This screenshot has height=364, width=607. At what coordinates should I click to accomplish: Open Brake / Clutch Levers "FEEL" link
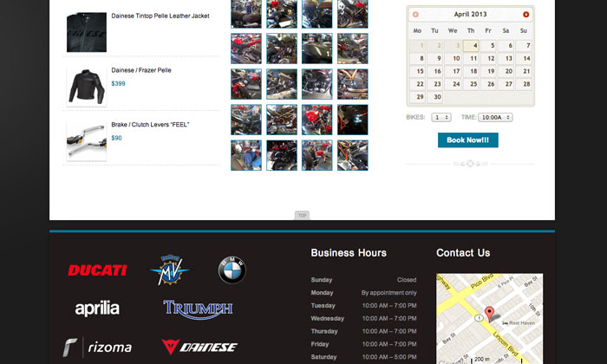[150, 125]
